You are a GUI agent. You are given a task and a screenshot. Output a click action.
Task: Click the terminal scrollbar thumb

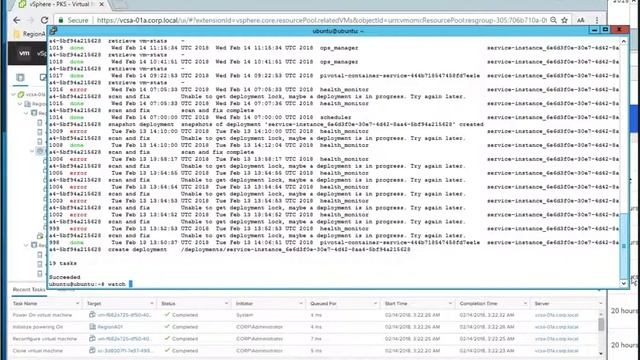pyautogui.click(x=624, y=246)
